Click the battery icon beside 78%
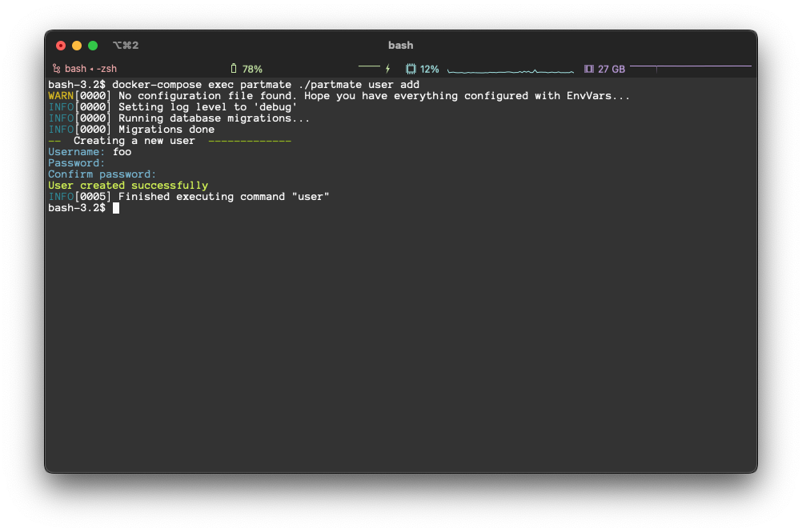This screenshot has width=802, height=532. click(x=234, y=69)
